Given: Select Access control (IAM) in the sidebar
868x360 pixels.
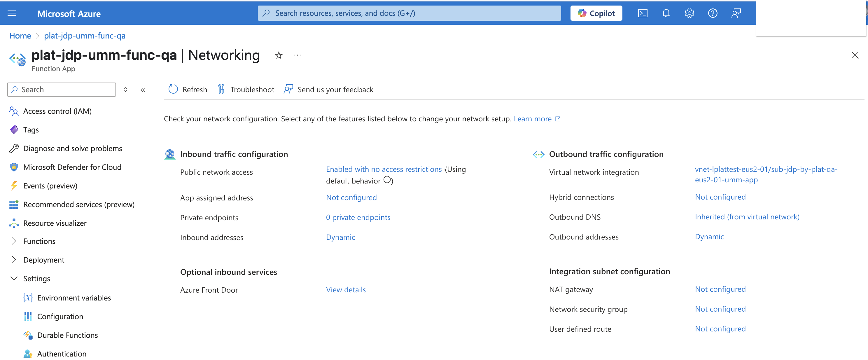Looking at the screenshot, I should 57,111.
